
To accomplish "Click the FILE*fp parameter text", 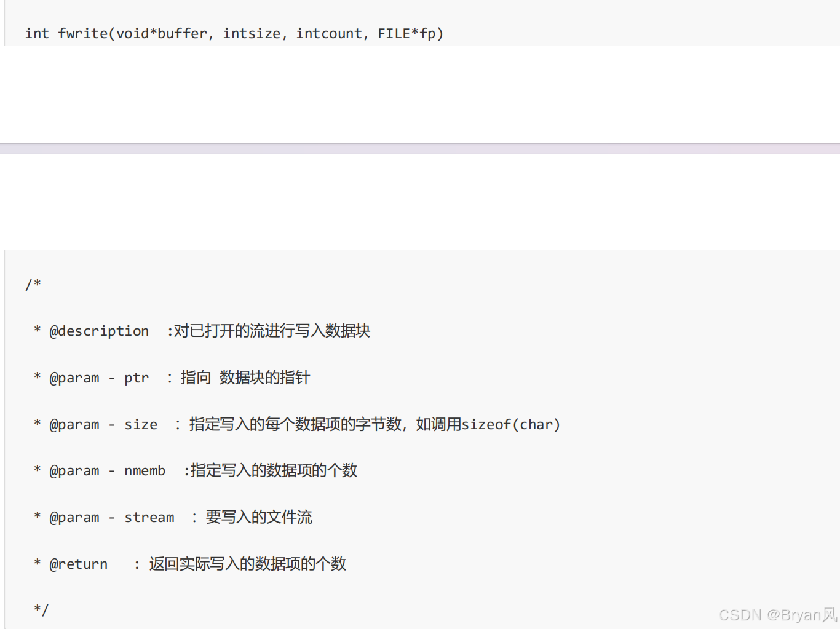I will point(410,33).
